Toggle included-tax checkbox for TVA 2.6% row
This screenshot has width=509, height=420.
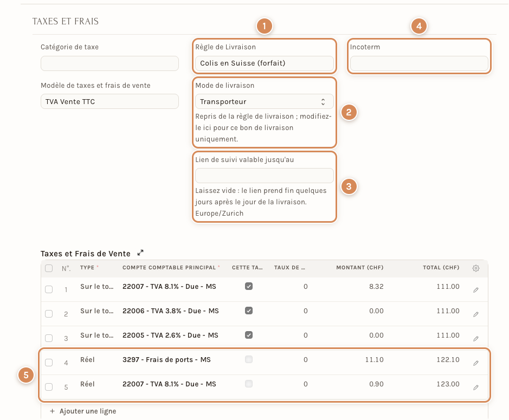tap(249, 335)
